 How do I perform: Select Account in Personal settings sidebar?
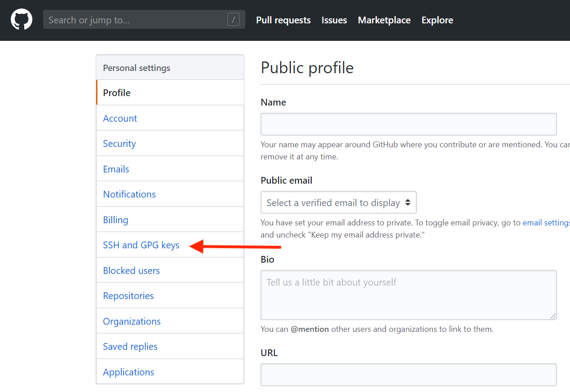pyautogui.click(x=120, y=118)
